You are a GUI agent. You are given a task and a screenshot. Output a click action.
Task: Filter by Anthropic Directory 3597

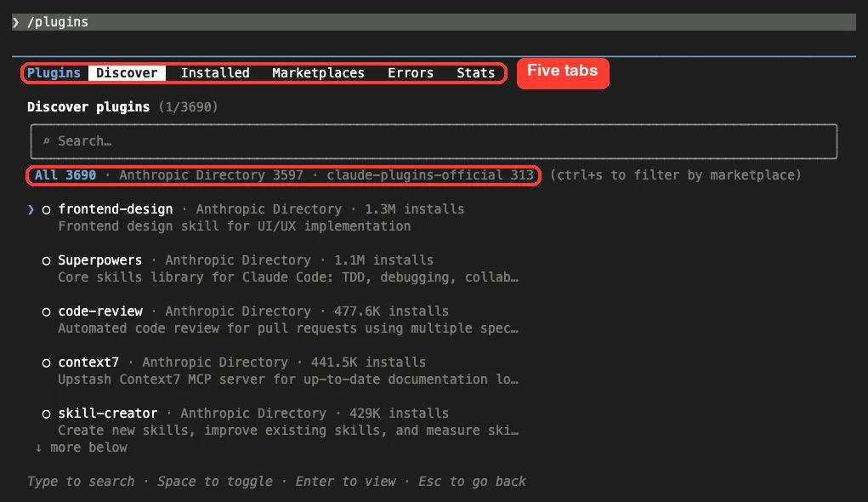(x=211, y=175)
